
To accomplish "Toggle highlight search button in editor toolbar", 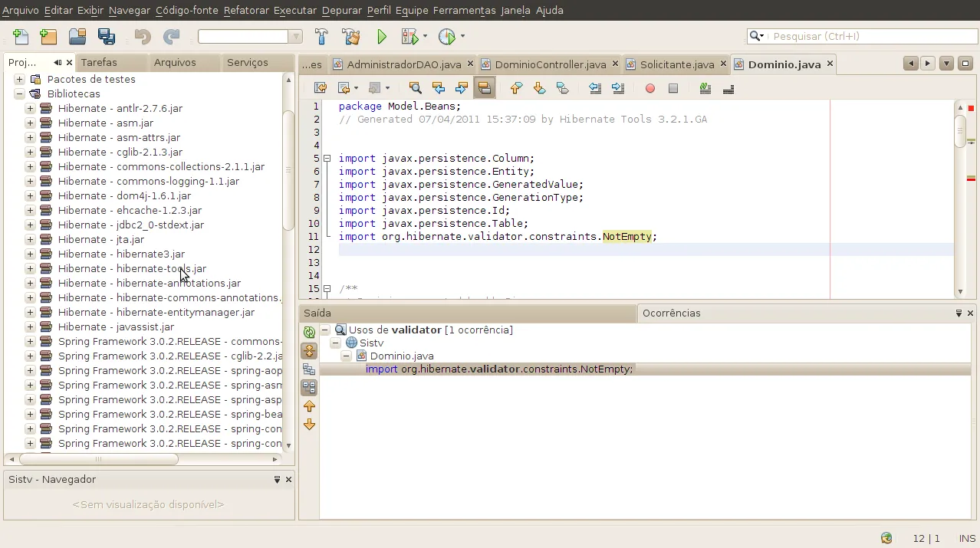I will [485, 88].
